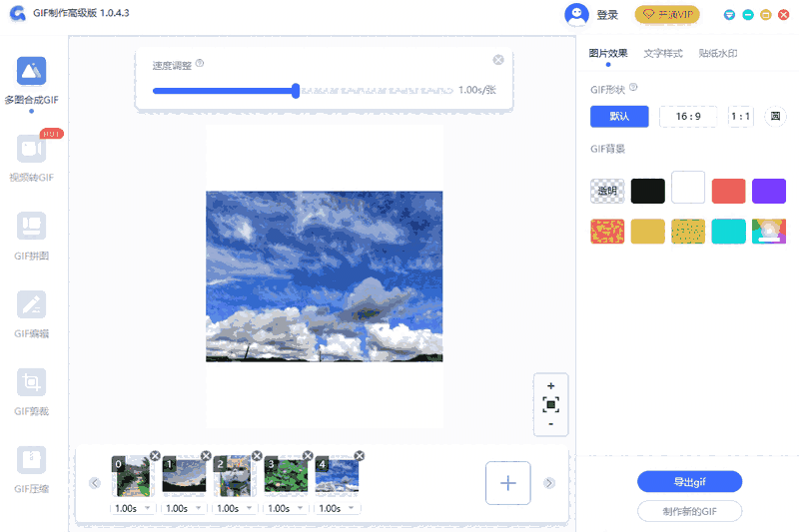Choose the 透明 transparent background
This screenshot has width=799, height=532.
(607, 191)
